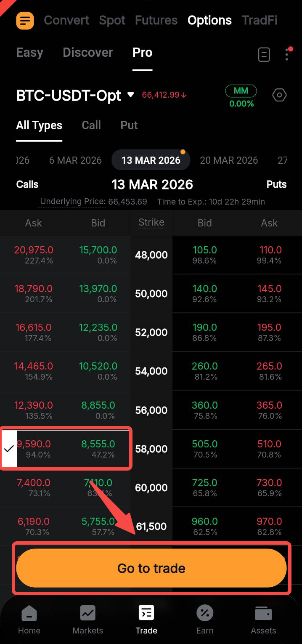Go to Home in bottom navigation
The height and width of the screenshot is (644, 302).
pos(29,619)
